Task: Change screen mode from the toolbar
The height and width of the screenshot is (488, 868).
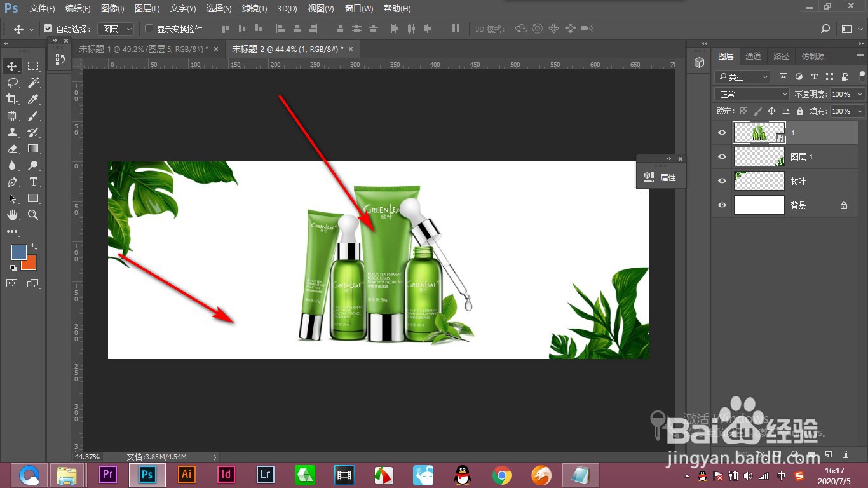Action: point(33,283)
